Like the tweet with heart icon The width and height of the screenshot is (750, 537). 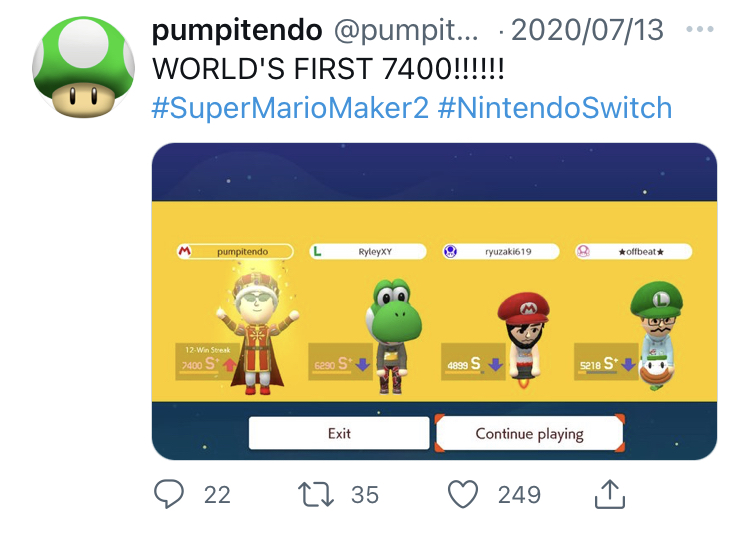tap(463, 494)
